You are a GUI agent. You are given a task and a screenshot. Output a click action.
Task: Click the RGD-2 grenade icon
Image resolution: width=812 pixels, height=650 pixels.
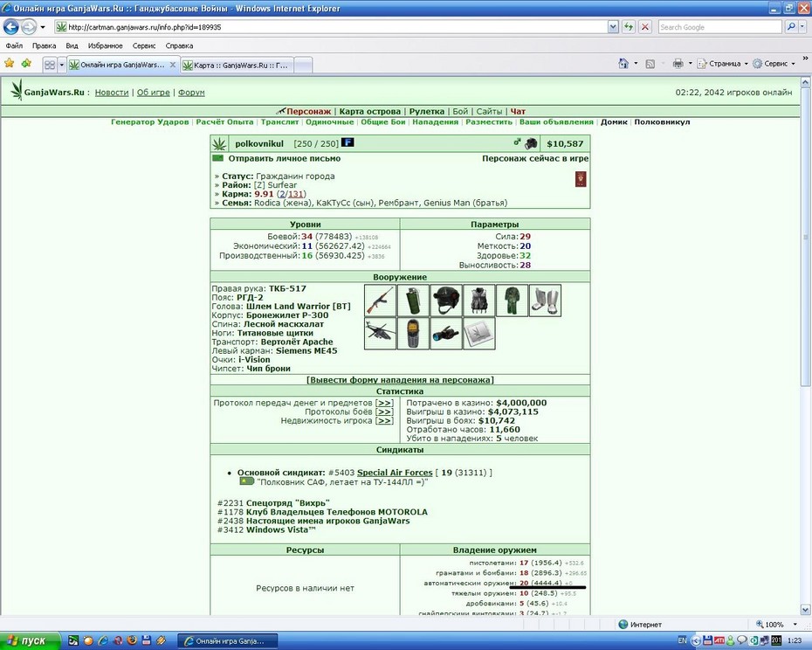pyautogui.click(x=413, y=301)
